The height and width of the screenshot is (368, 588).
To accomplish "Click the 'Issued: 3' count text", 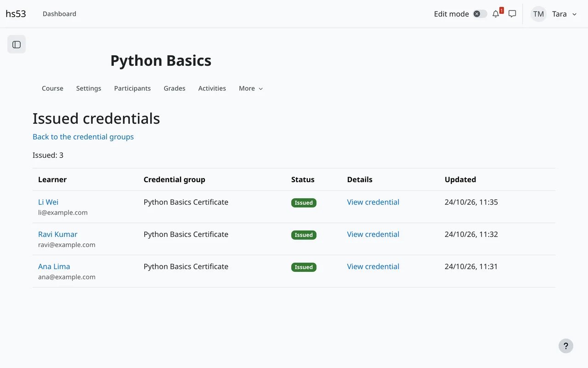I will coord(48,155).
